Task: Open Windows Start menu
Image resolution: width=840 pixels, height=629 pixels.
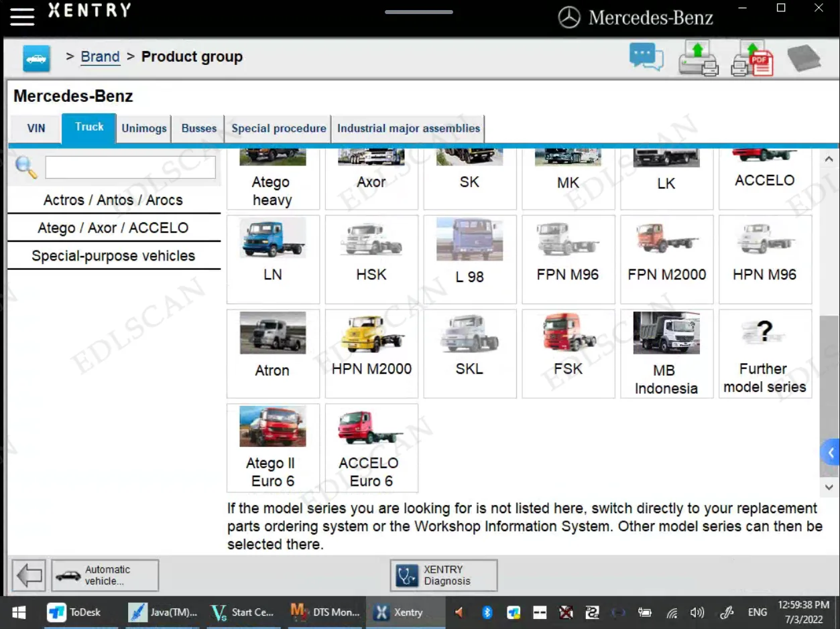Action: (x=19, y=612)
